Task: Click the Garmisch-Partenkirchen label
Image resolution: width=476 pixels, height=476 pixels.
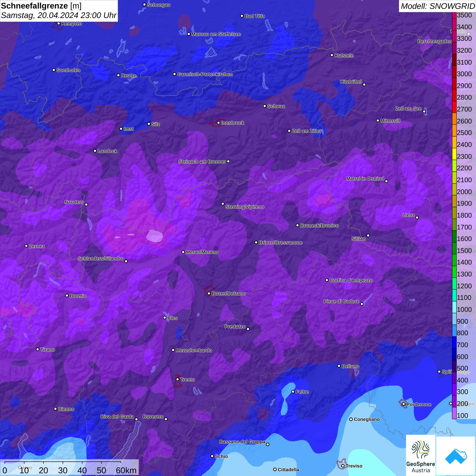Action: [205, 74]
